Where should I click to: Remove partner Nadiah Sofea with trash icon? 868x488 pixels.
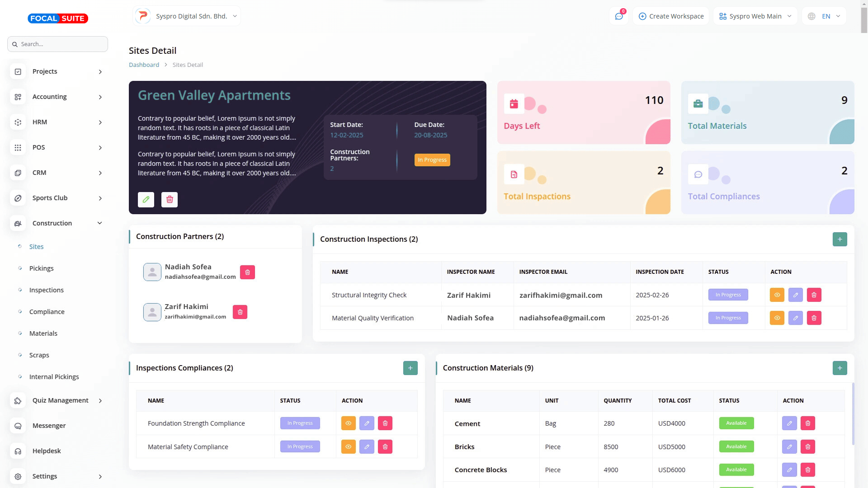click(247, 272)
